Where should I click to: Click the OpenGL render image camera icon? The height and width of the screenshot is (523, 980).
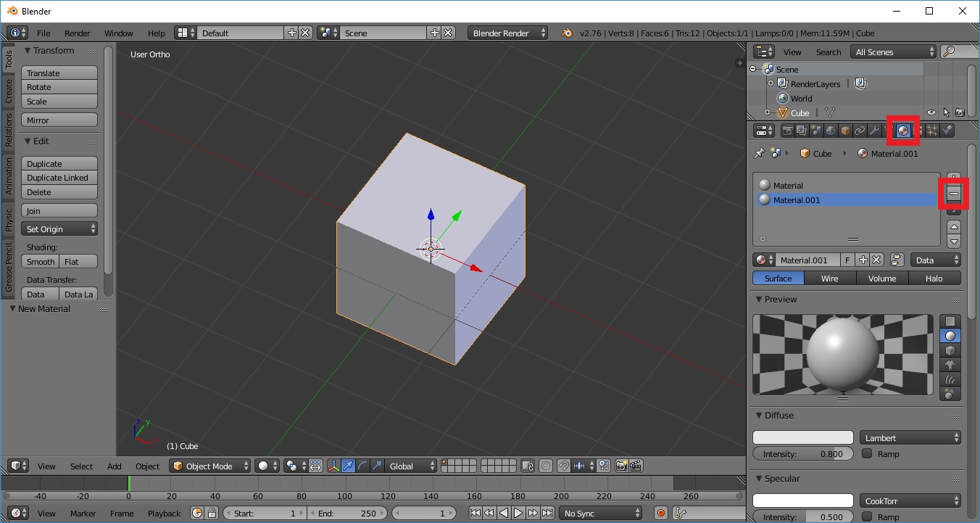(x=621, y=466)
